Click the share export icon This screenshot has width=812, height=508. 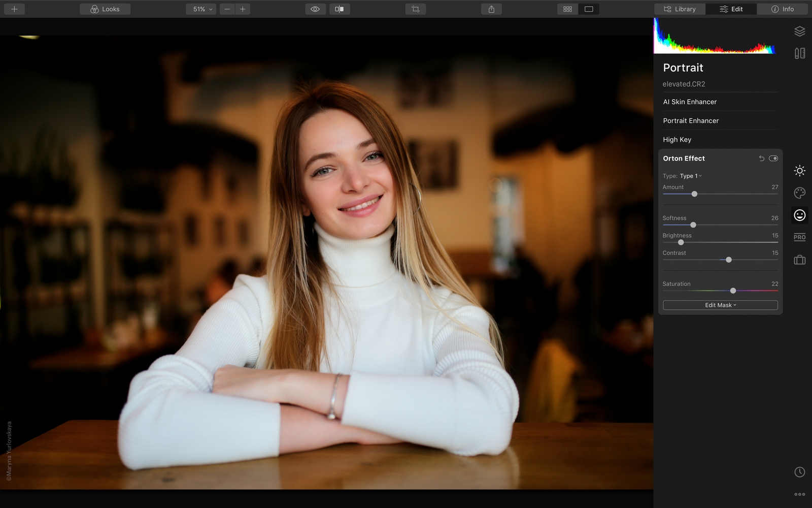click(x=491, y=9)
